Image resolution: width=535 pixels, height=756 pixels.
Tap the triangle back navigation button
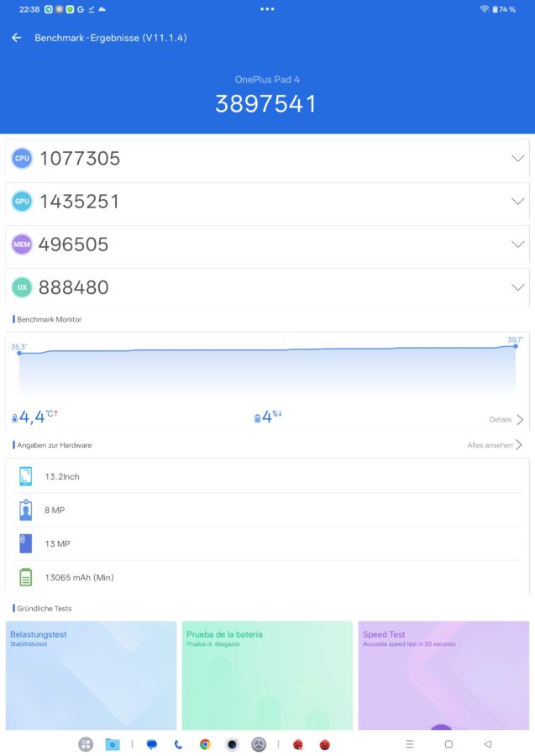click(488, 744)
